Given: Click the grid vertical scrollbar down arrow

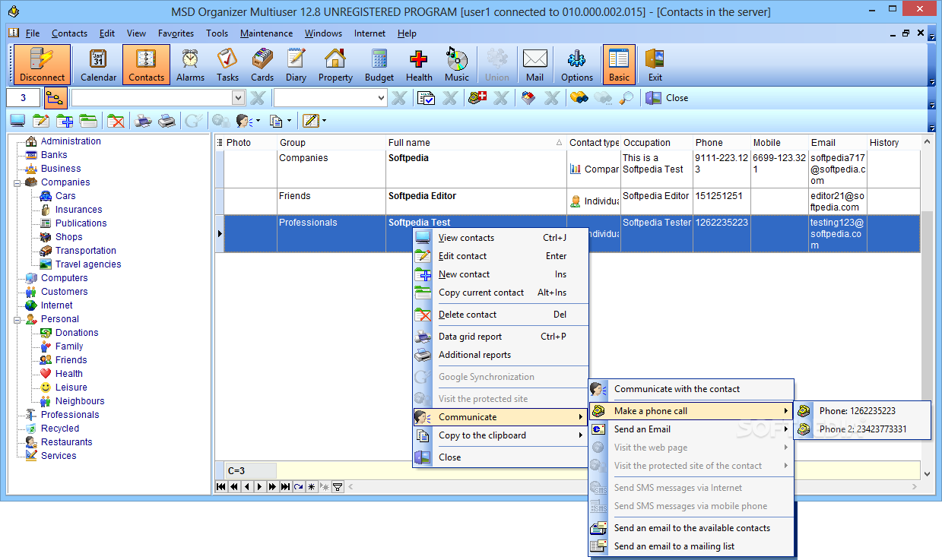Looking at the screenshot, I should point(927,473).
